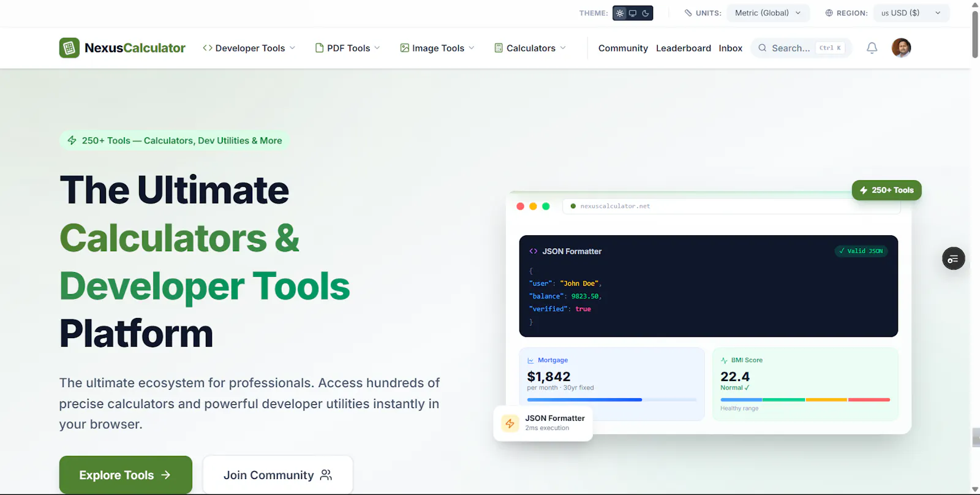
Task: Click the JSON Formatter code brackets icon
Action: pos(533,251)
